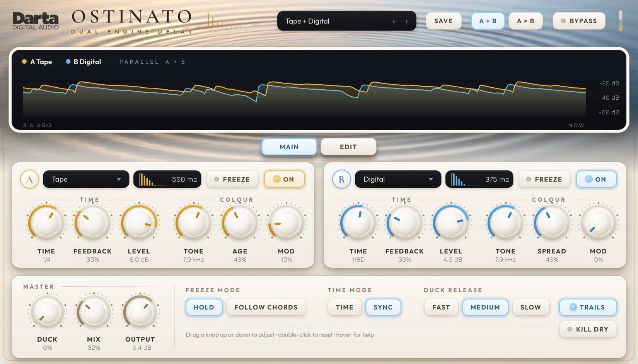Screen dimensions: 638x364
Task: Click engine A Time value 1/4
Action: click(x=46, y=260)
